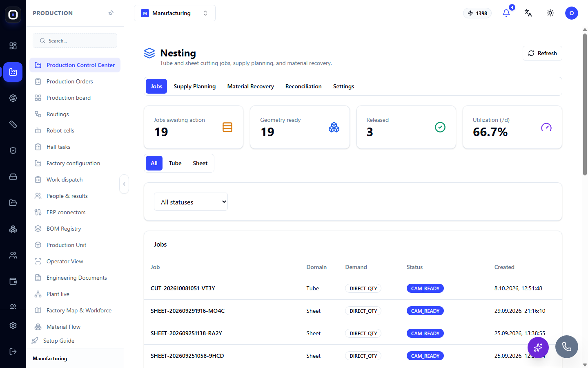Open the folder icon in the left rail
This screenshot has width=588, height=368.
[x=13, y=203]
